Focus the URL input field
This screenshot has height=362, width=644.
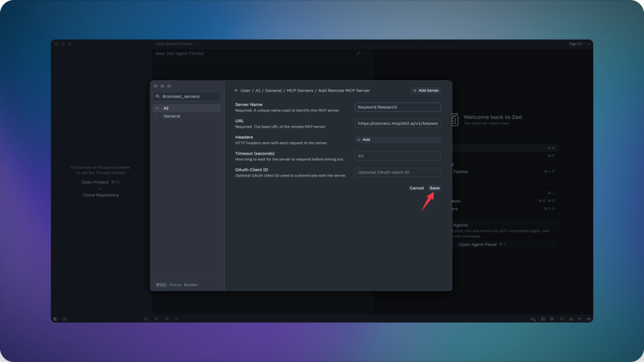point(397,124)
